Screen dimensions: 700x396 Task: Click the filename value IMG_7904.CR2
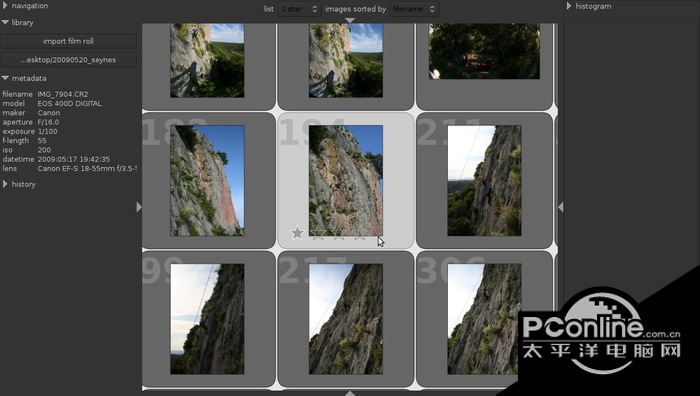(x=63, y=94)
